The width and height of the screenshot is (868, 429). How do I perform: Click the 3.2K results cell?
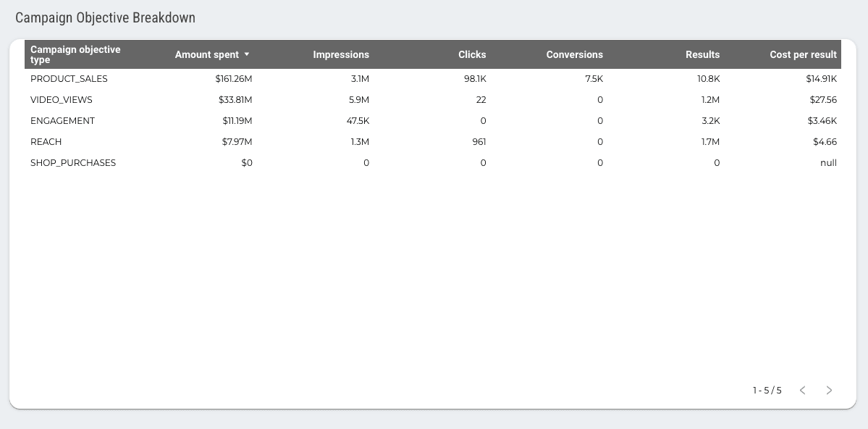tap(710, 121)
